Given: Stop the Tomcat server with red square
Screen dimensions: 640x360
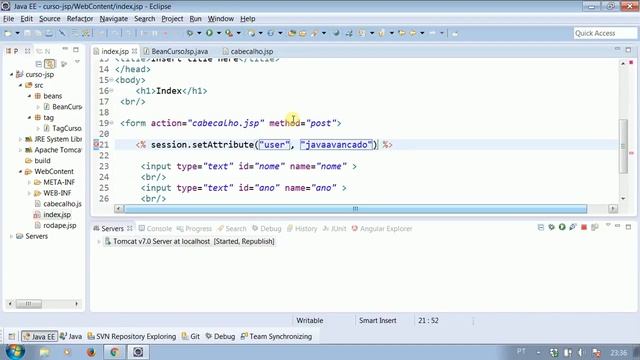Looking at the screenshot, I should pyautogui.click(x=584, y=227).
